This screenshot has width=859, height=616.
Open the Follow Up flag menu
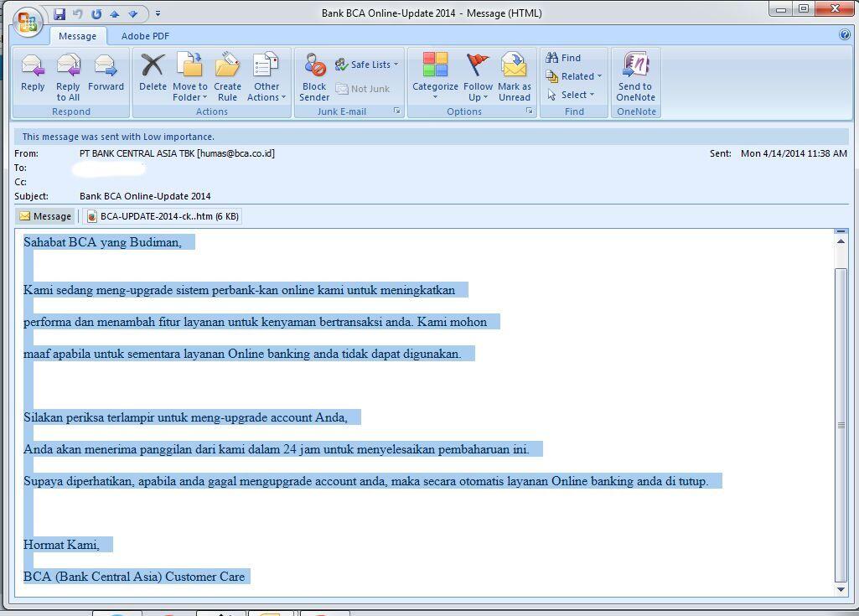coord(478,77)
